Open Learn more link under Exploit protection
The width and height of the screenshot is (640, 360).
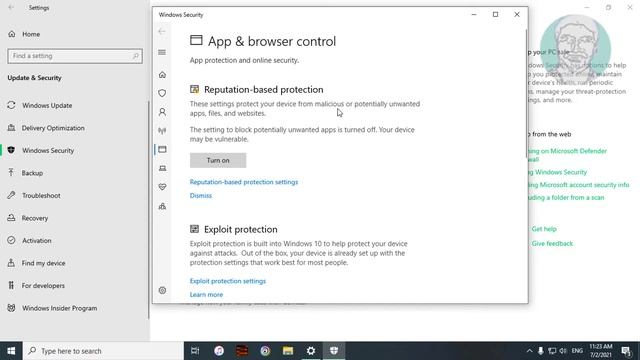click(206, 295)
